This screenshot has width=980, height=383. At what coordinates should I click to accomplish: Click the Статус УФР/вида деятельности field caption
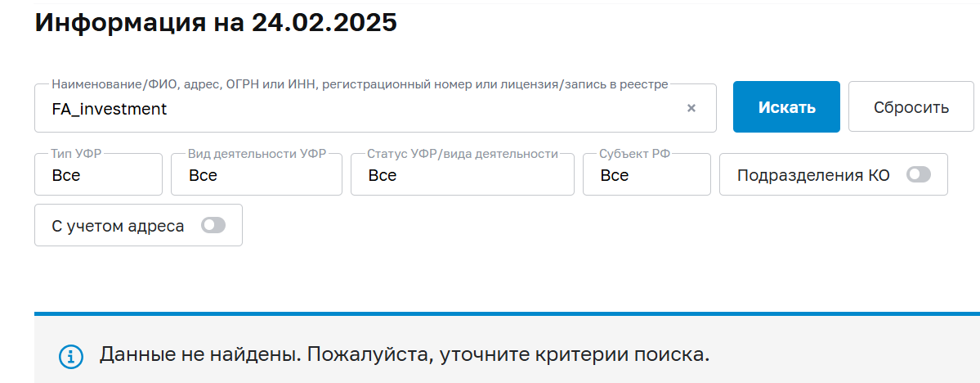462,153
